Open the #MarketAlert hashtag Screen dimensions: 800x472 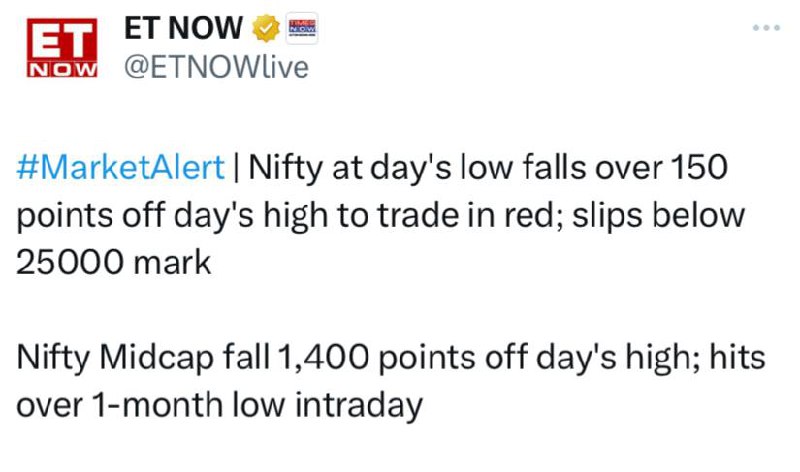tap(120, 167)
